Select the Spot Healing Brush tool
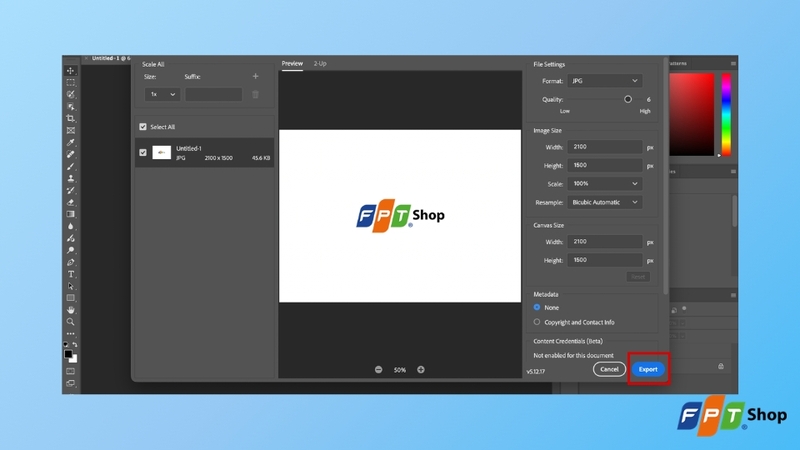The image size is (800, 450). [x=70, y=154]
